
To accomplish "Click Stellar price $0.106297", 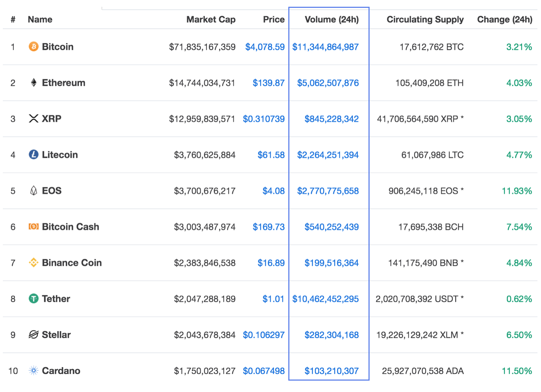I will (x=264, y=335).
